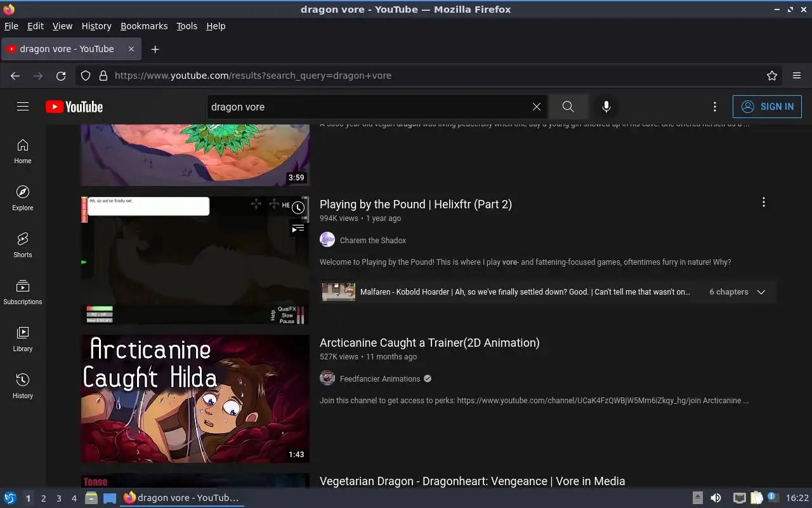Viewport: 812px width, 508px height.
Task: Open action menu for Playing by the Pound
Action: 764,202
